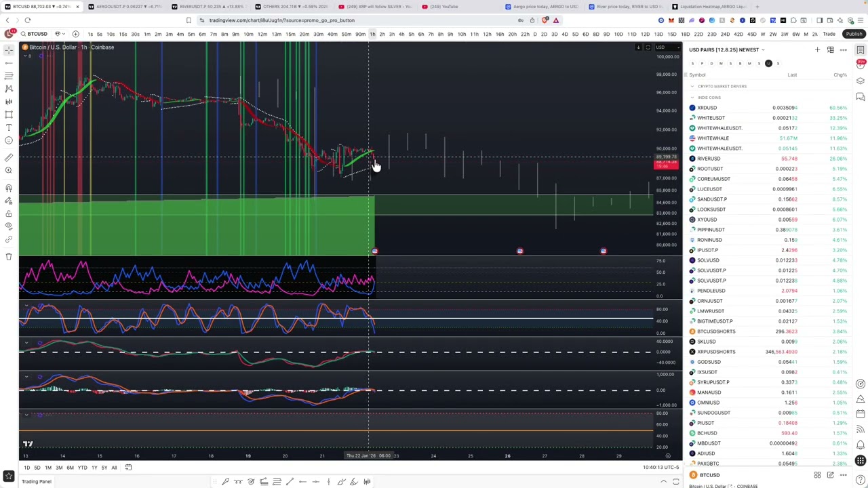Click the trash remove objects icon
The height and width of the screenshot is (488, 868).
(9, 256)
